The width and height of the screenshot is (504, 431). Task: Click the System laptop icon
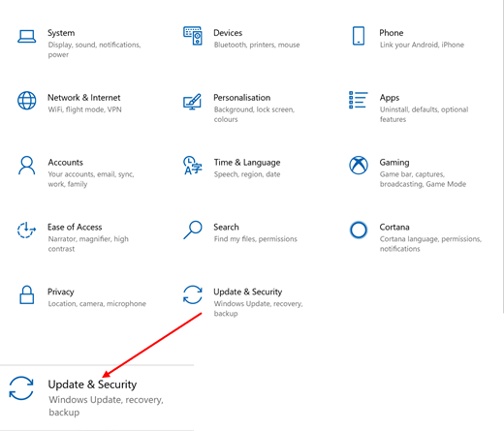point(27,36)
